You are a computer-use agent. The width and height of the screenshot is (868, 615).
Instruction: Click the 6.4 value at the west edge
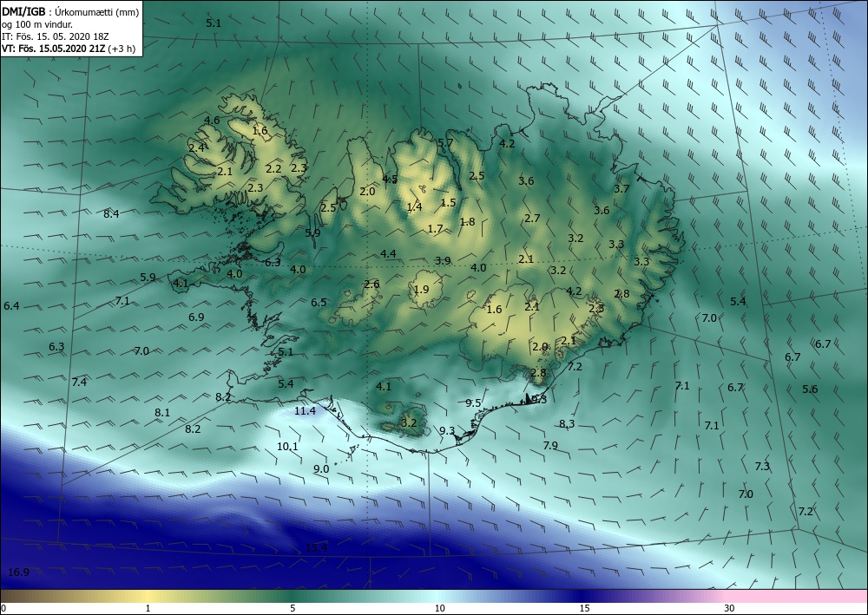pyautogui.click(x=11, y=305)
